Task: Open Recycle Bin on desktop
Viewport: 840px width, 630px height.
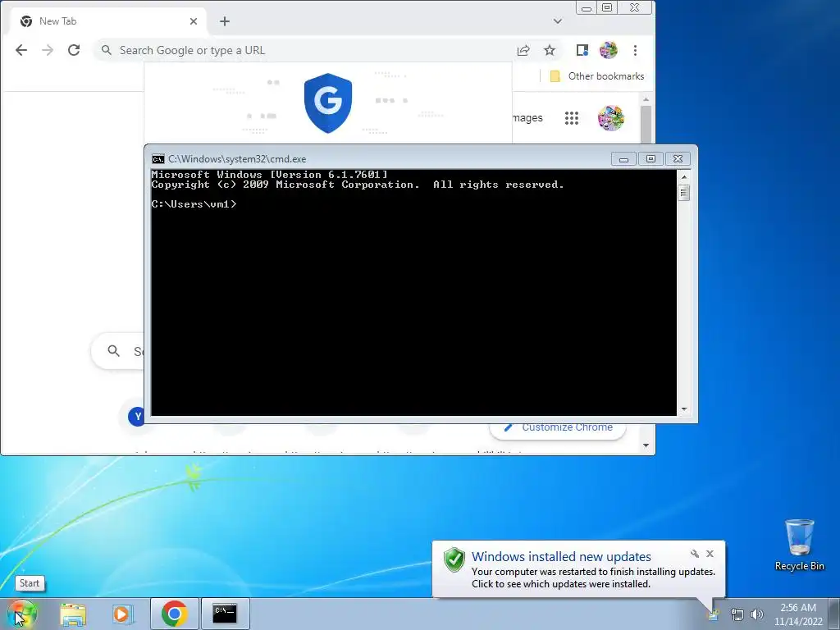Action: point(799,546)
